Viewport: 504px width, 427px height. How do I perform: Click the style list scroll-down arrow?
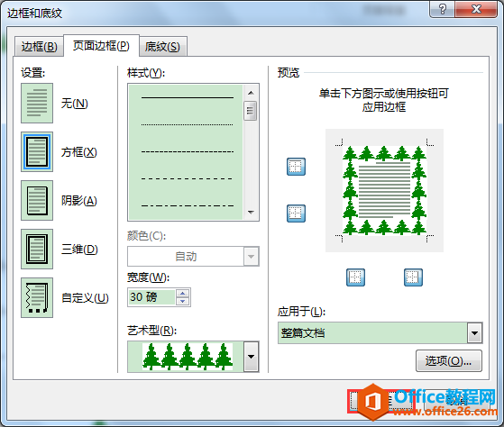pyautogui.click(x=251, y=213)
